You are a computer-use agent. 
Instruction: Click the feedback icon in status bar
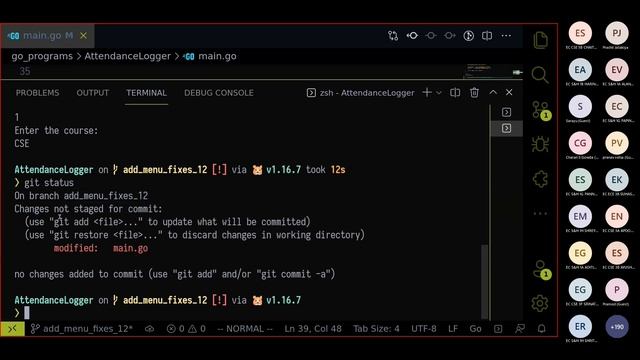pyautogui.click(x=520, y=329)
